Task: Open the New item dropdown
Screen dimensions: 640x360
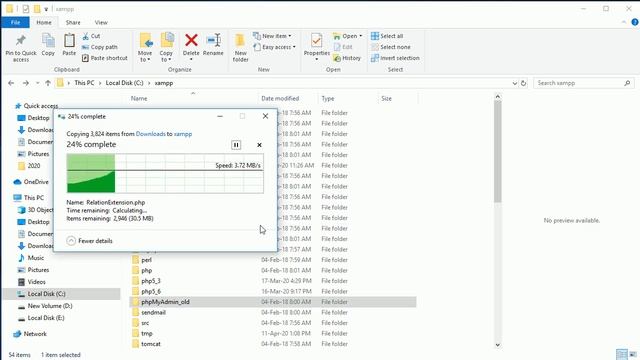Action: click(273, 36)
